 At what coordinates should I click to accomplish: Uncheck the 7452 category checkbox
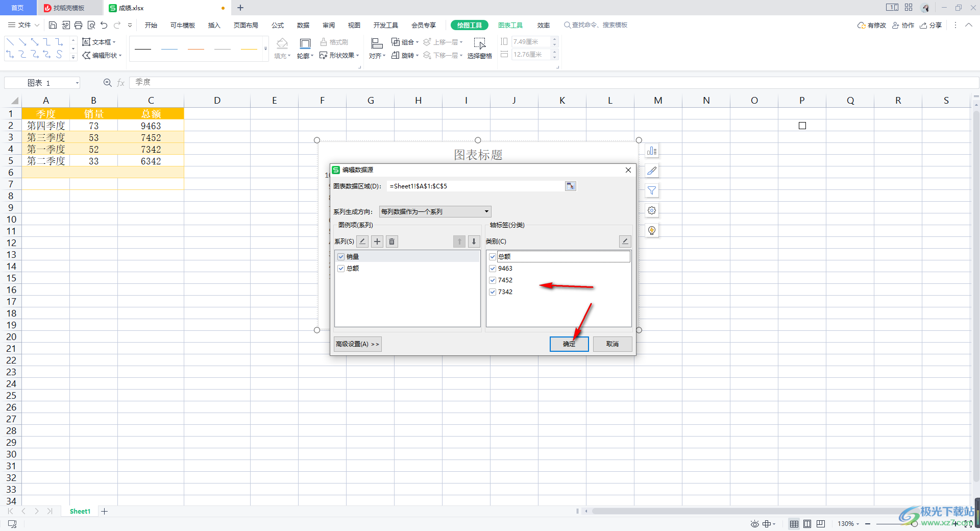coord(493,280)
